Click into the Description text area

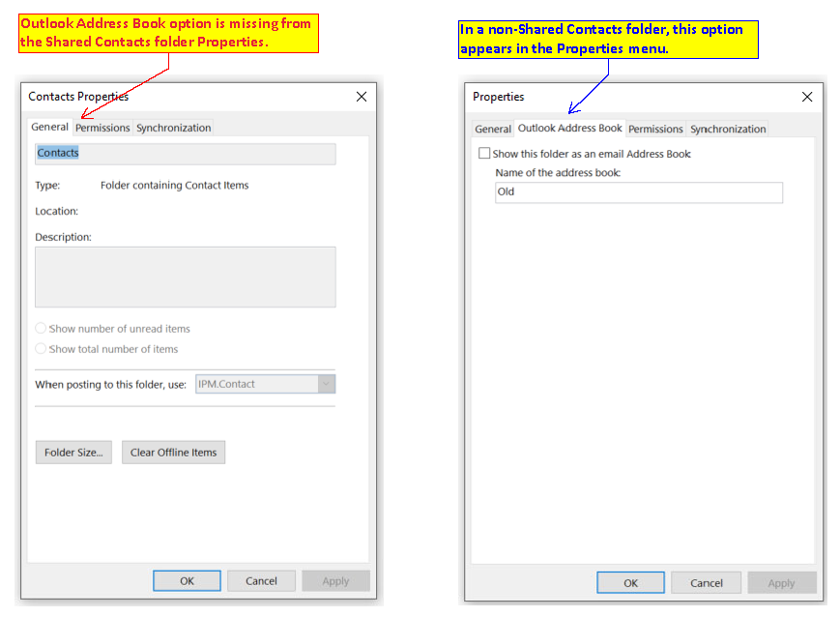pos(186,277)
